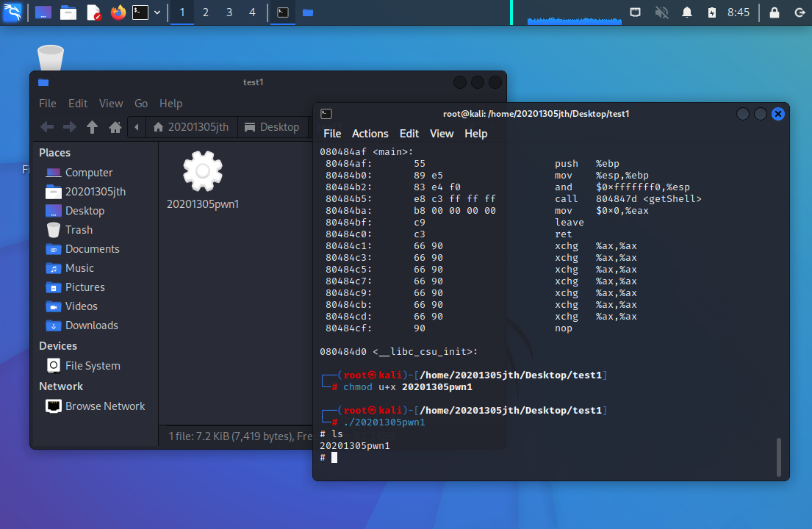
Task: Open Videos in Places sidebar
Action: tap(72, 306)
